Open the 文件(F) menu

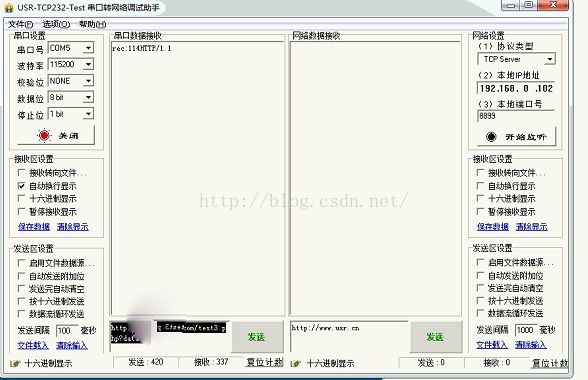tap(21, 24)
